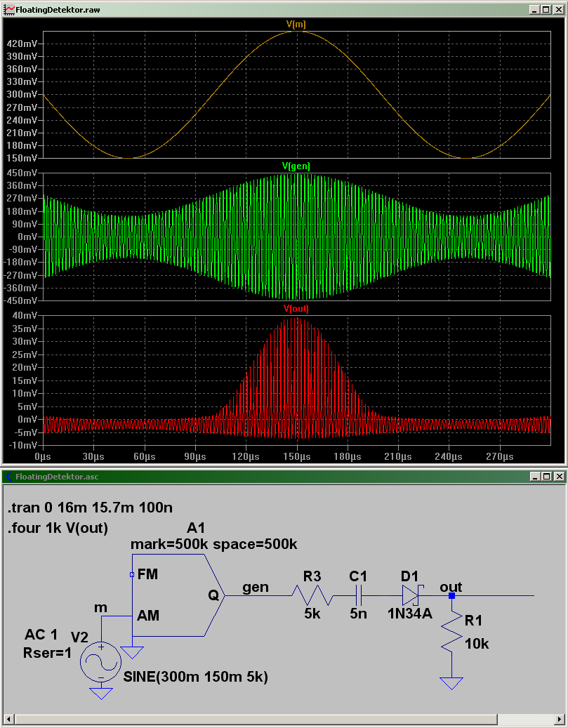This screenshot has height=728, width=568.
Task: Click the 420mV axis label in V(m) pane
Action: (22, 44)
